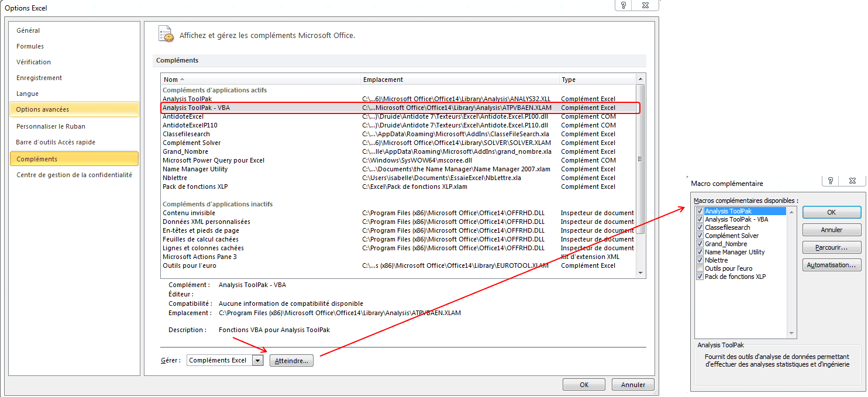
Task: Uncheck Analysis ToolPak - VBA checkbox
Action: (700, 219)
